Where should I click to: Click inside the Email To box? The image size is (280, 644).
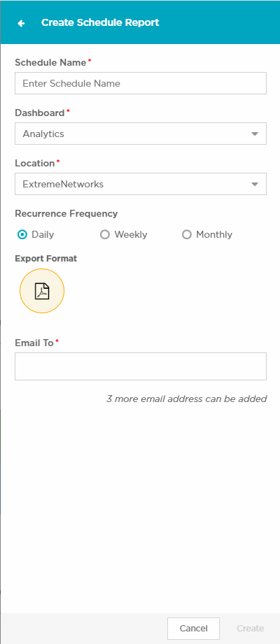pyautogui.click(x=141, y=366)
